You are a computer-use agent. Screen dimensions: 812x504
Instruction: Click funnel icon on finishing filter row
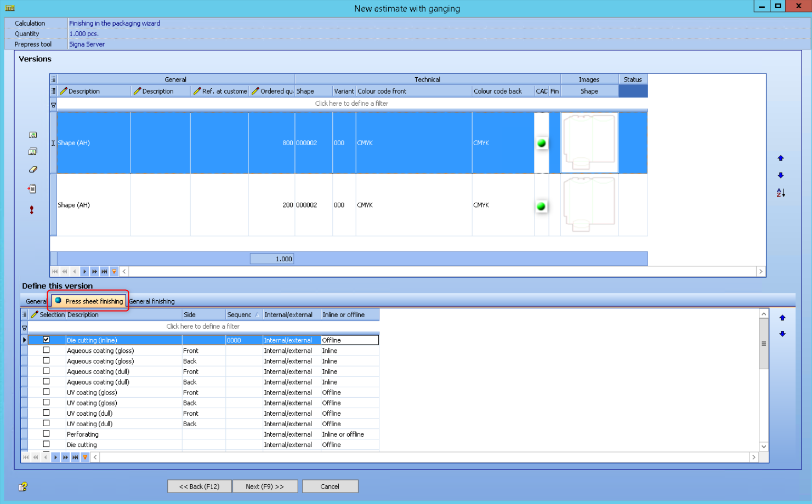click(24, 327)
